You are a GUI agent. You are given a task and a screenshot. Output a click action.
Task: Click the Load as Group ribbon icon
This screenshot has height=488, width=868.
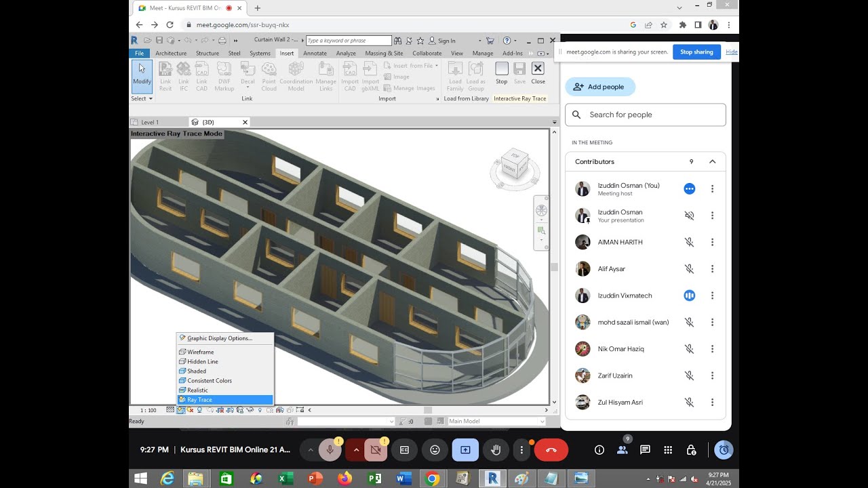(476, 77)
